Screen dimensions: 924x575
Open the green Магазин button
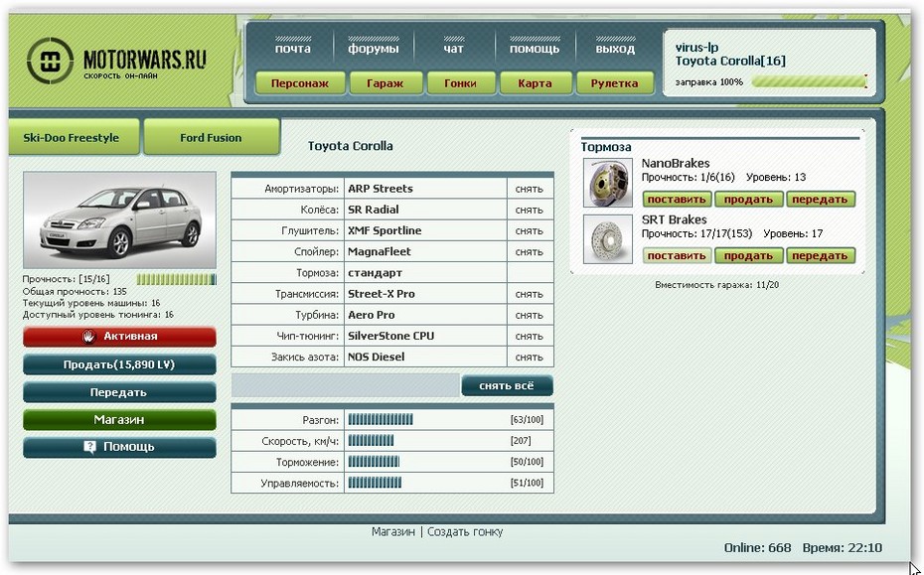tap(119, 419)
